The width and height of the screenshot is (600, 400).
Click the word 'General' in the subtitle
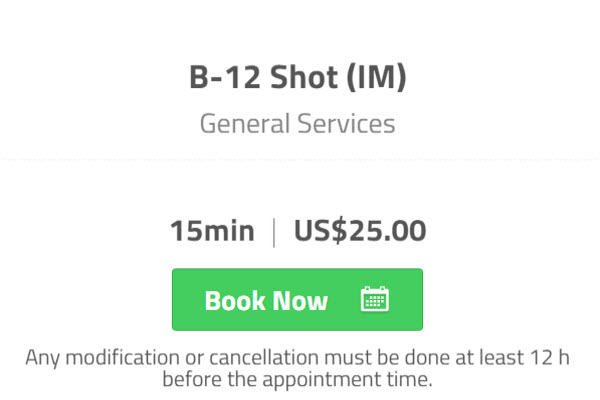click(x=245, y=124)
